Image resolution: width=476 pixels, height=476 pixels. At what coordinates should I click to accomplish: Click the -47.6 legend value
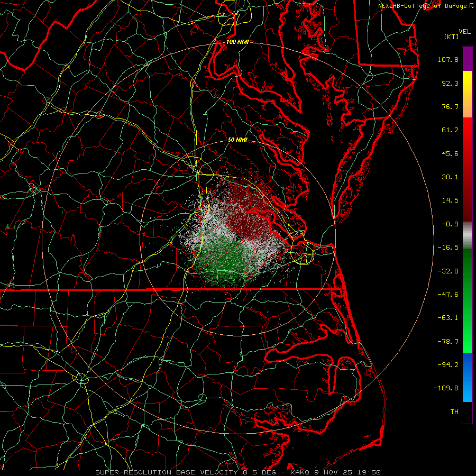coord(448,295)
